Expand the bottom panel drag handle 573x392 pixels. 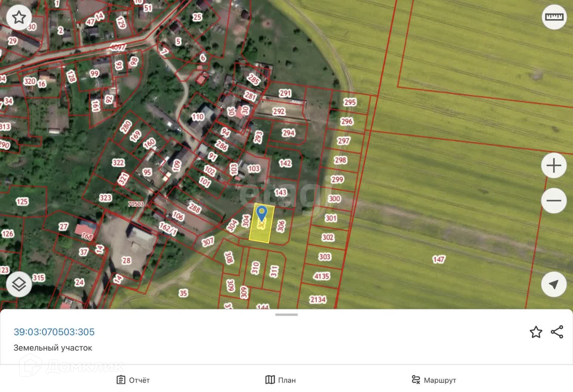point(286,315)
